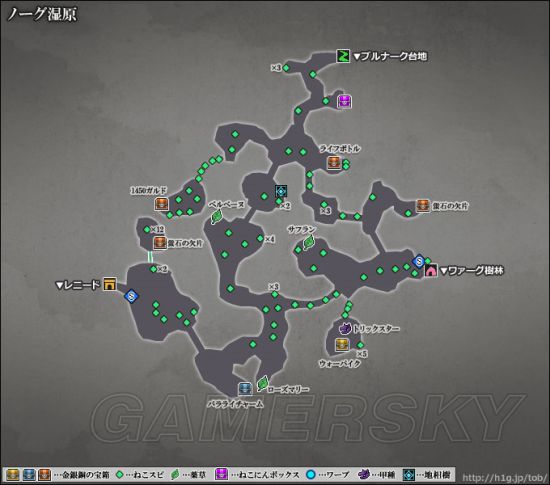
Task: Click the silver chest icon in the legend
Action: 29,475
